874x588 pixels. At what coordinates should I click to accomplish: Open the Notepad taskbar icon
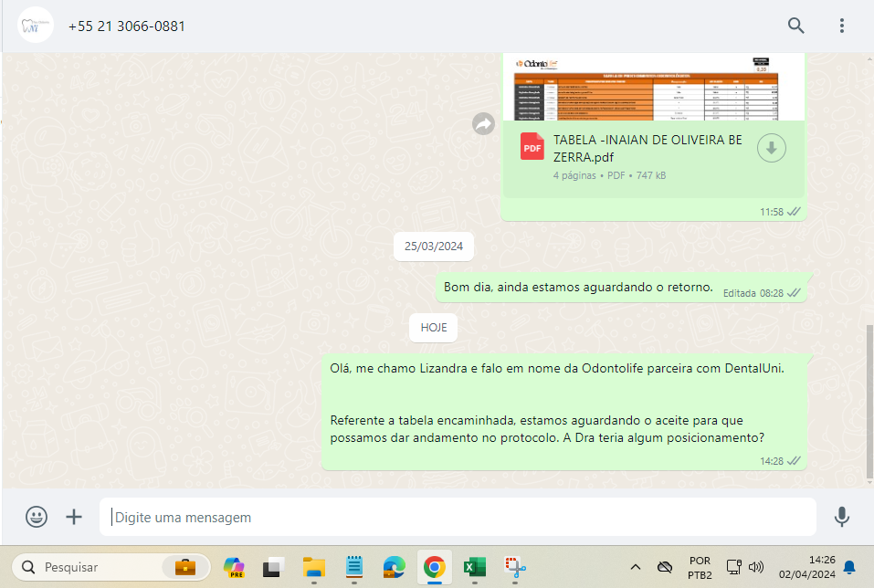click(354, 567)
